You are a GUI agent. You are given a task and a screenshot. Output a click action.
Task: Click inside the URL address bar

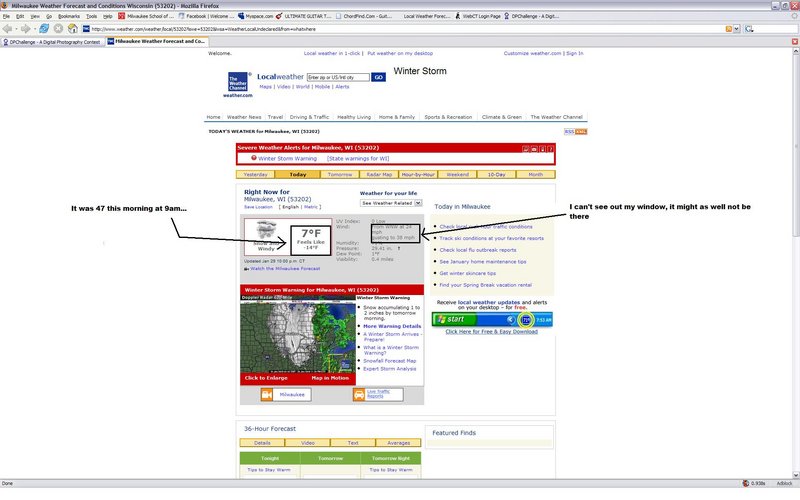(x=403, y=29)
